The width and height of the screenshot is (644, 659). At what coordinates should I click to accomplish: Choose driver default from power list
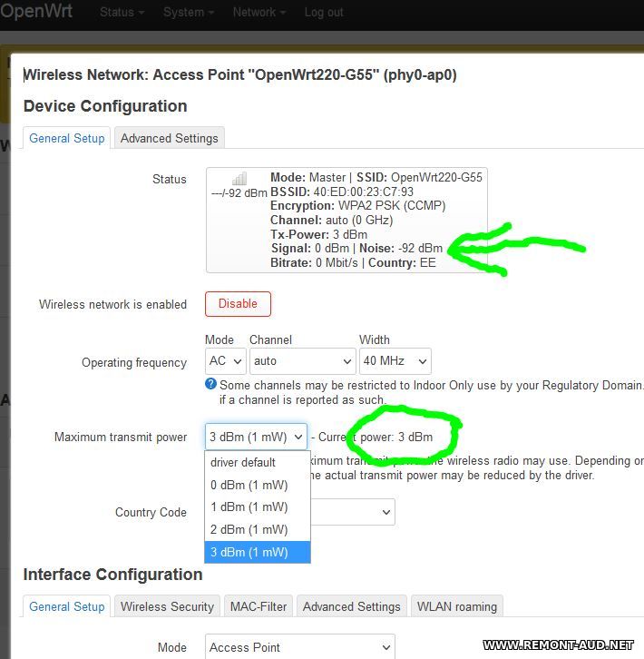tap(243, 462)
